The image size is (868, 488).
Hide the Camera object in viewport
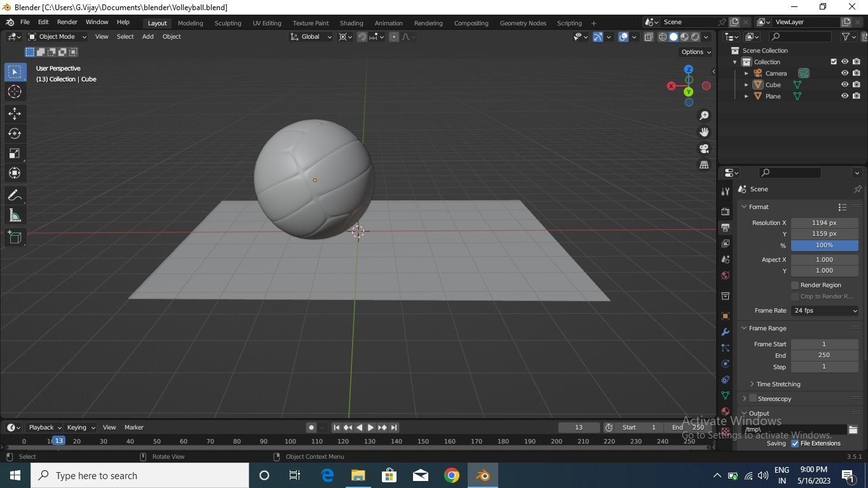(844, 73)
